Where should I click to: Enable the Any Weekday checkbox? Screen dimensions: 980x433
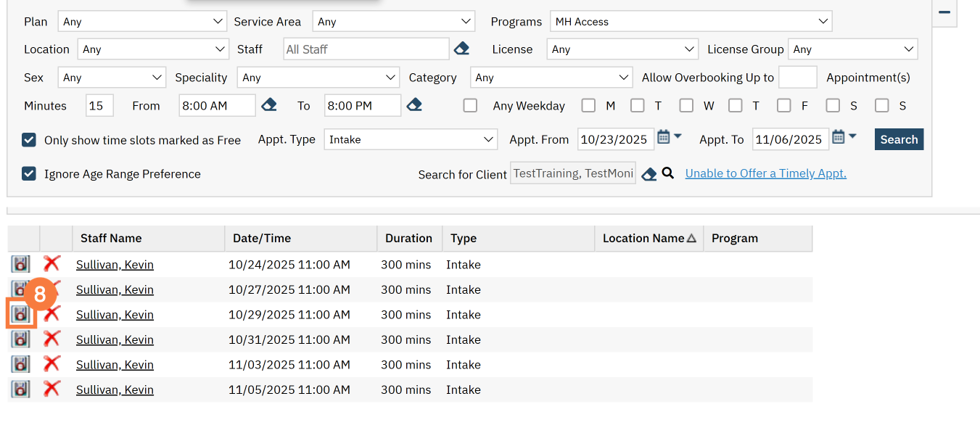(x=471, y=106)
